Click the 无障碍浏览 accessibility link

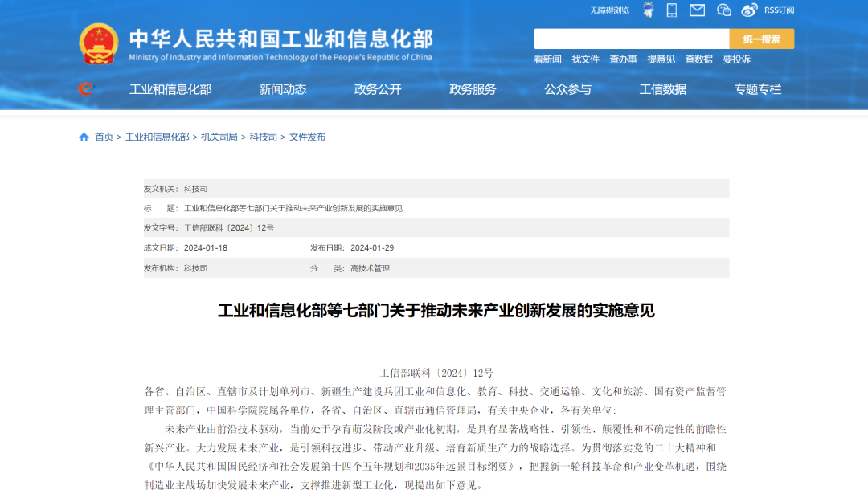point(608,10)
